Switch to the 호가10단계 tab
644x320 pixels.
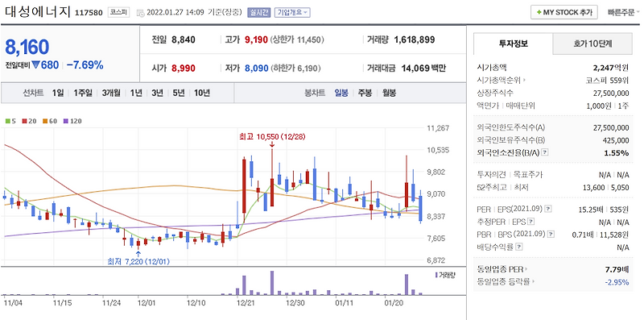[x=592, y=44]
